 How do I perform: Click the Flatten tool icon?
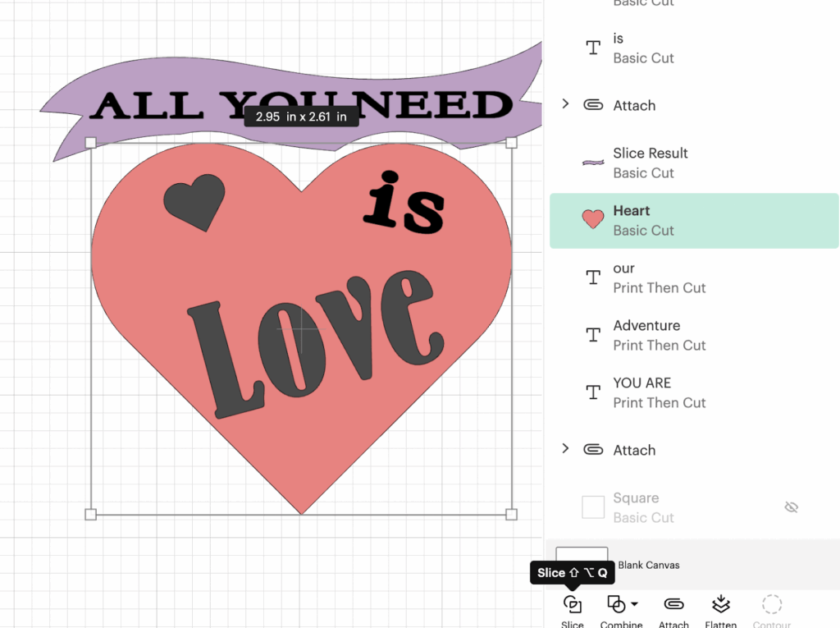(x=721, y=605)
